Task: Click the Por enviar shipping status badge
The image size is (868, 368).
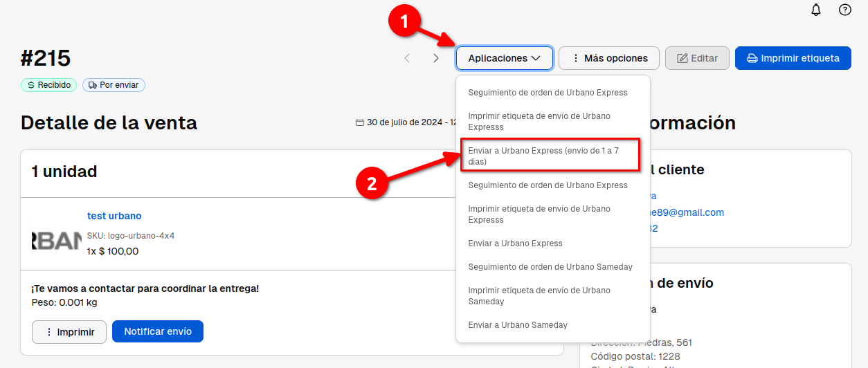Action: click(x=114, y=85)
